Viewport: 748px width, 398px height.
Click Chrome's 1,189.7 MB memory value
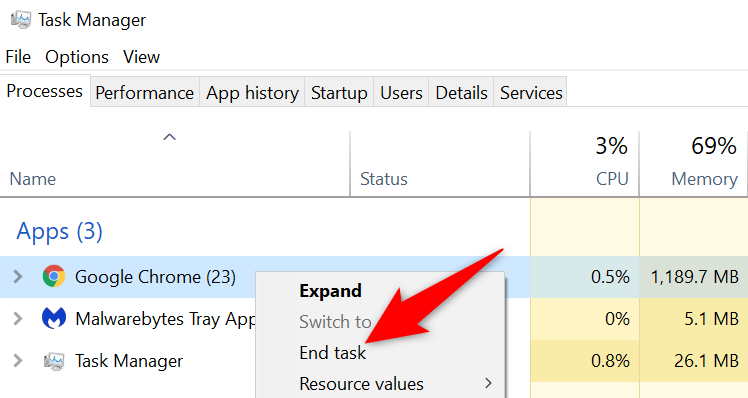pyautogui.click(x=695, y=277)
